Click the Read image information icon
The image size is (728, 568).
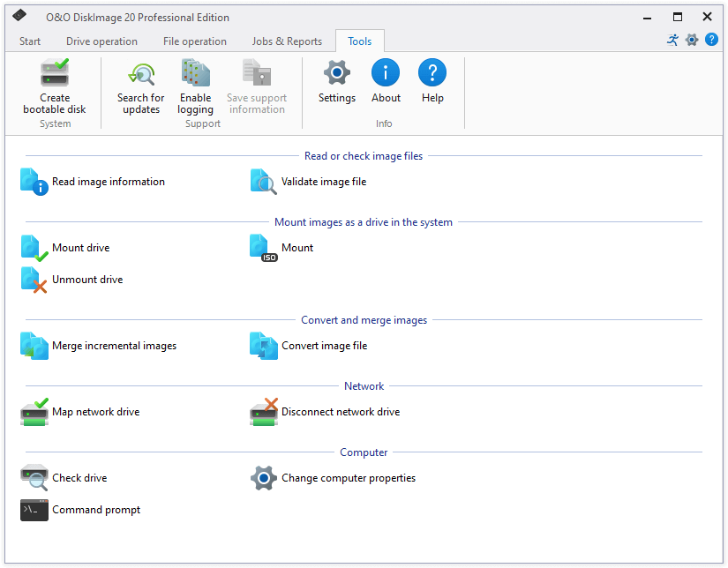tap(34, 182)
